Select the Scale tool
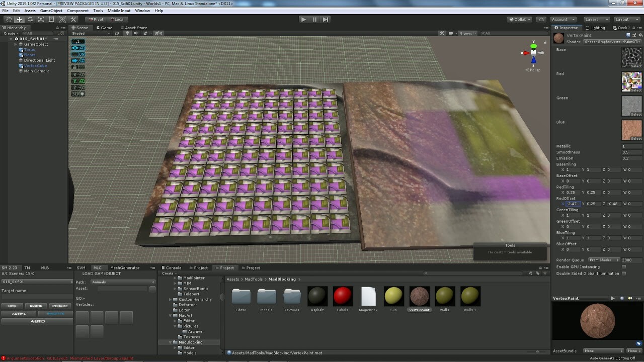 point(40,19)
